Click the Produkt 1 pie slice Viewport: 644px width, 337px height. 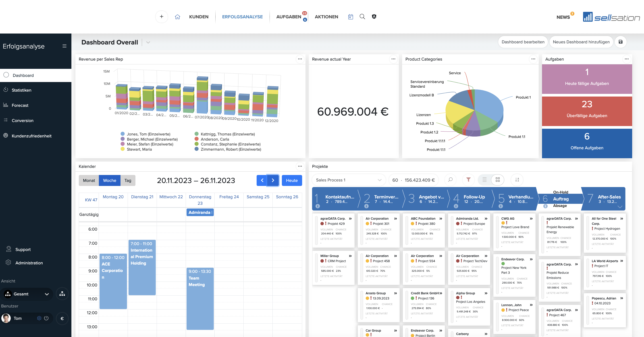click(x=488, y=105)
